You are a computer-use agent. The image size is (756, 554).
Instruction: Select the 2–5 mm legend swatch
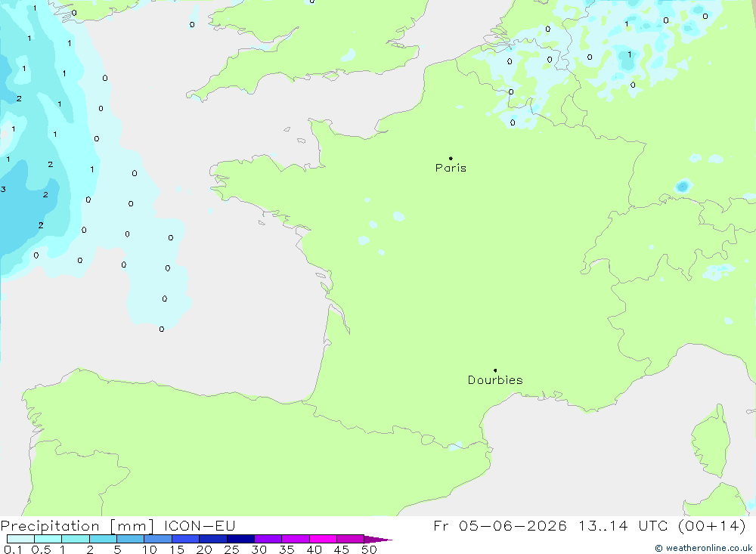click(103, 539)
